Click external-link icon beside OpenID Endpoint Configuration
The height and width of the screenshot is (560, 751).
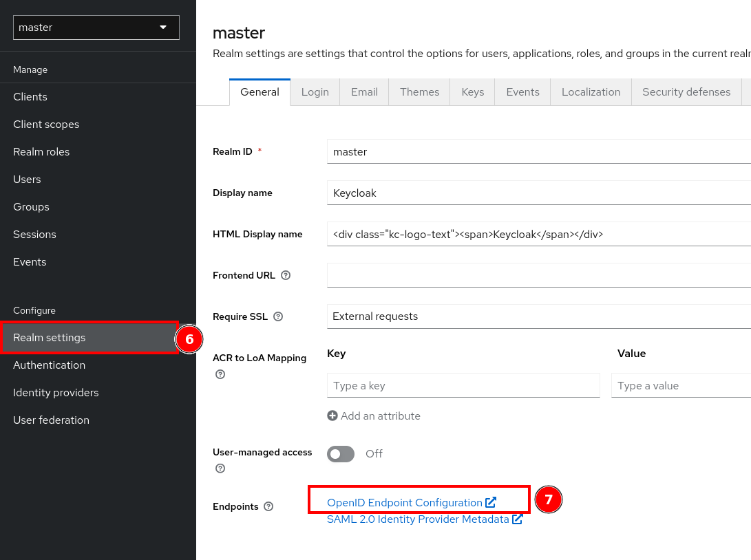point(490,502)
